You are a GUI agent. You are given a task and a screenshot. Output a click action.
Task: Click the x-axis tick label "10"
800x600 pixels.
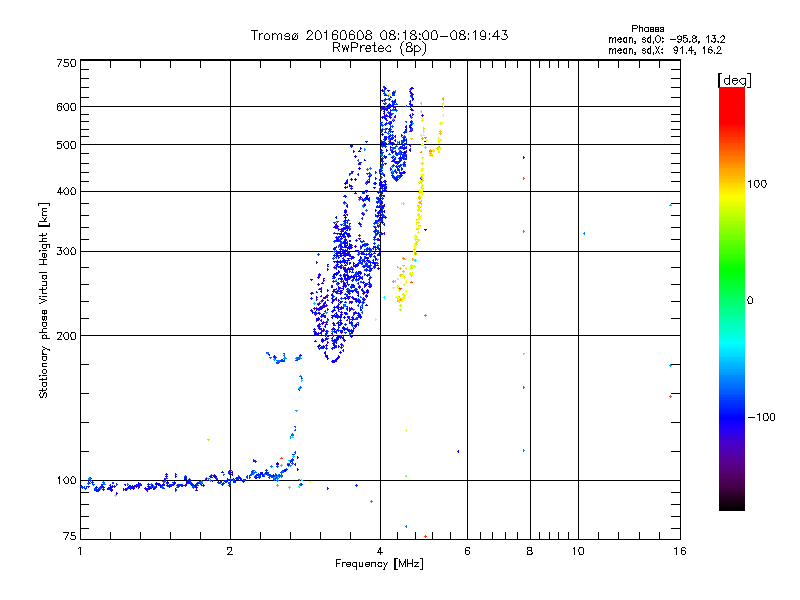pos(578,551)
